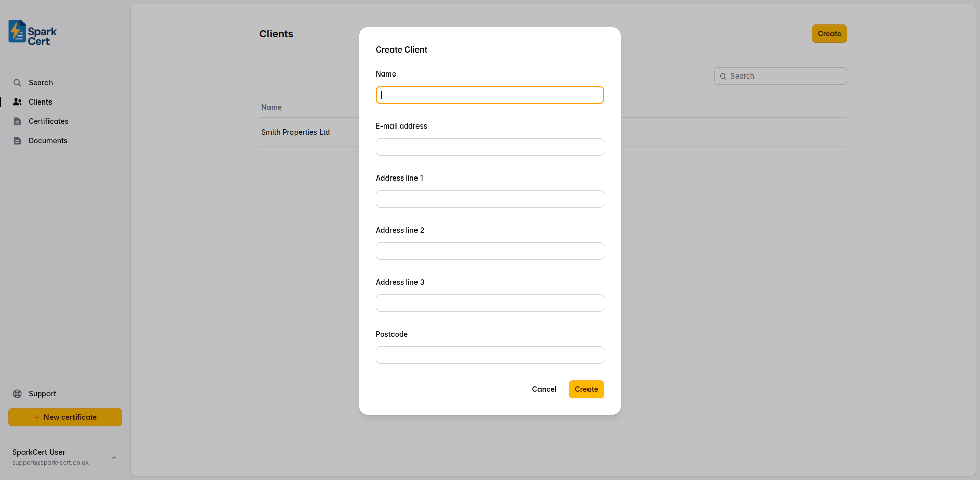This screenshot has width=980, height=480.
Task: Navigate to Certificates in the sidebar
Action: coord(48,121)
